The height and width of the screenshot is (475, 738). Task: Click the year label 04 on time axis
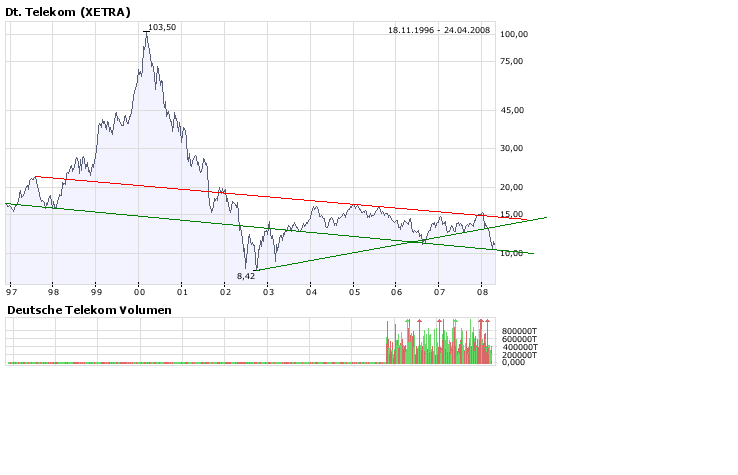[312, 292]
